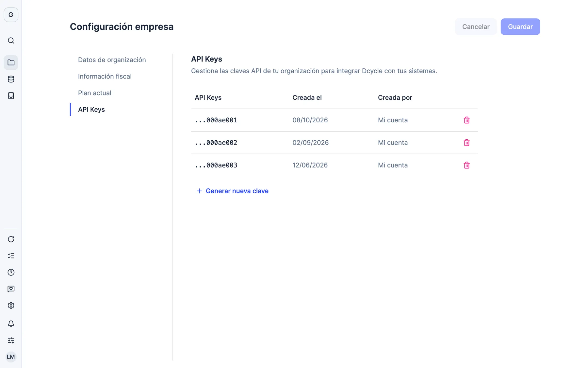
Task: Click the G organization avatar
Action: coord(11,15)
